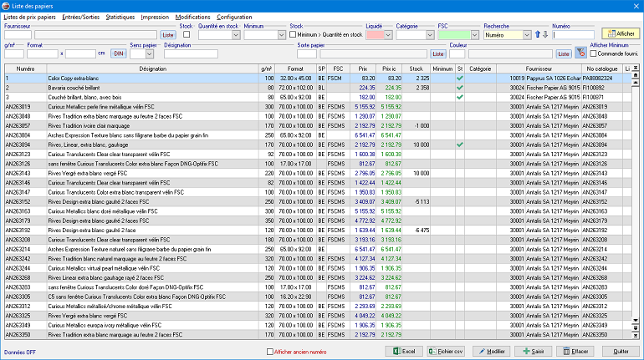Enable Afficher ancien numéro checkbox
The image size is (644, 360).
270,352
